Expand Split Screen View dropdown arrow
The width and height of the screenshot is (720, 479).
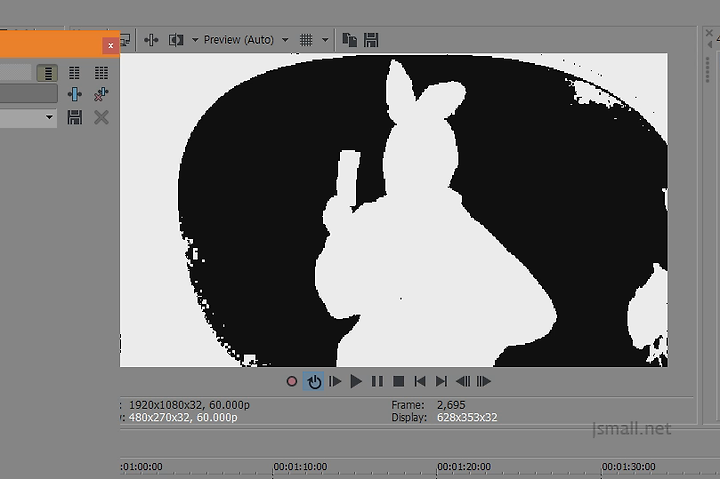point(195,40)
